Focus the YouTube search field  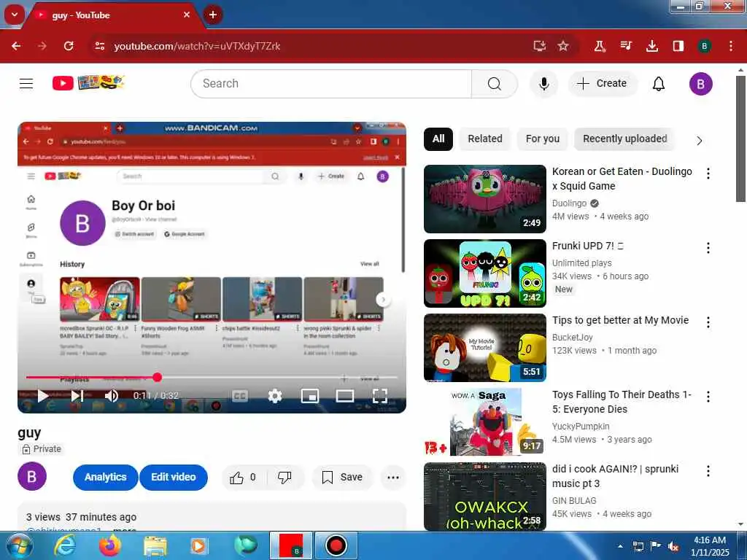pos(331,84)
